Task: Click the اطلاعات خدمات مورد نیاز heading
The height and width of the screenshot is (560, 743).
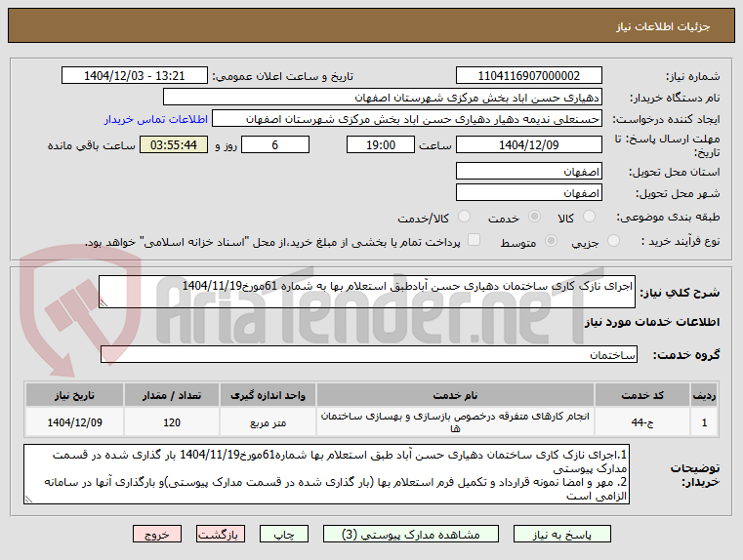Action: pos(652,322)
